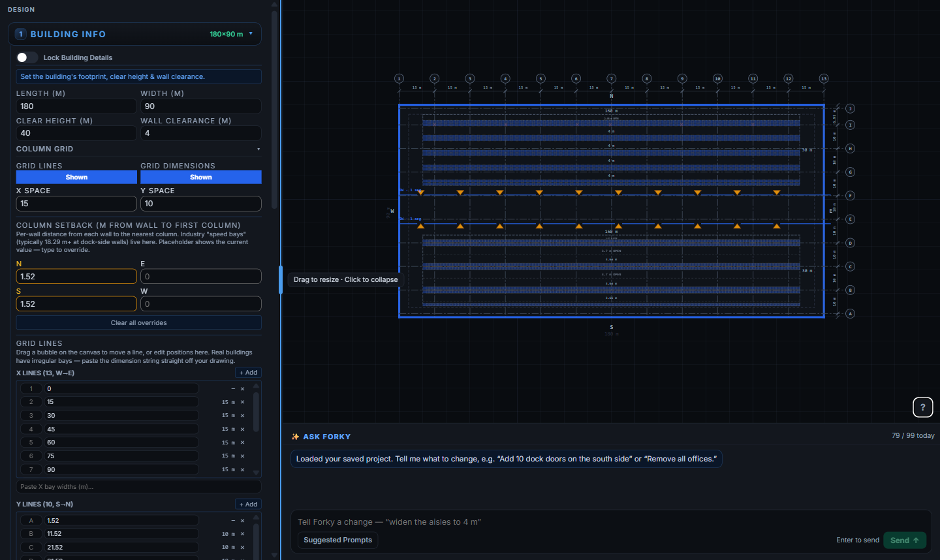
Task: Delete X line row 3 (value 30)
Action: (242, 416)
